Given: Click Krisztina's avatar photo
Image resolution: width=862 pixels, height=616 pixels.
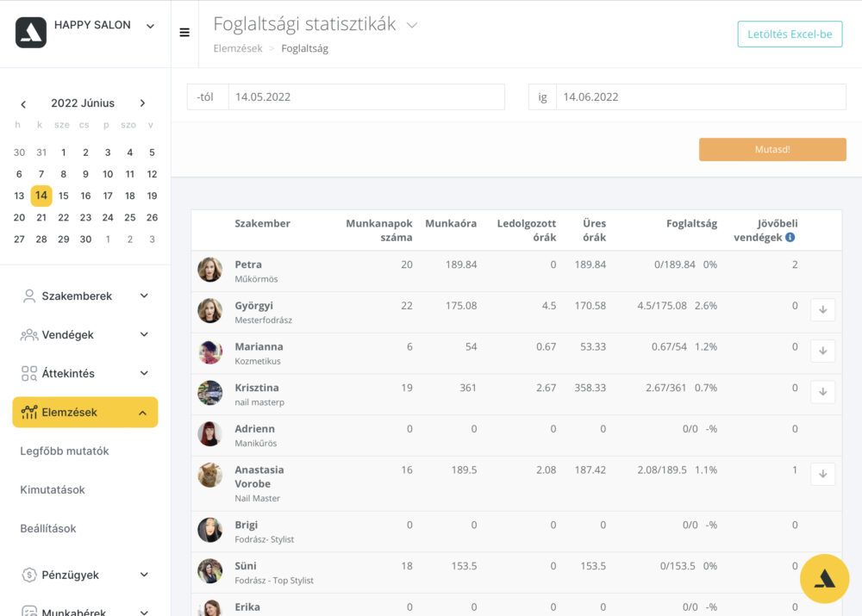Looking at the screenshot, I should point(210,392).
